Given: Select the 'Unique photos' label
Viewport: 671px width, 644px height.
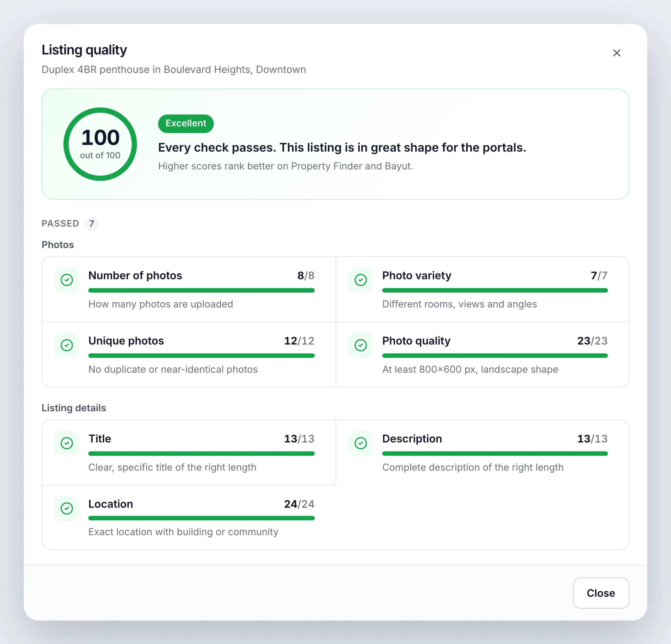Looking at the screenshot, I should point(126,341).
